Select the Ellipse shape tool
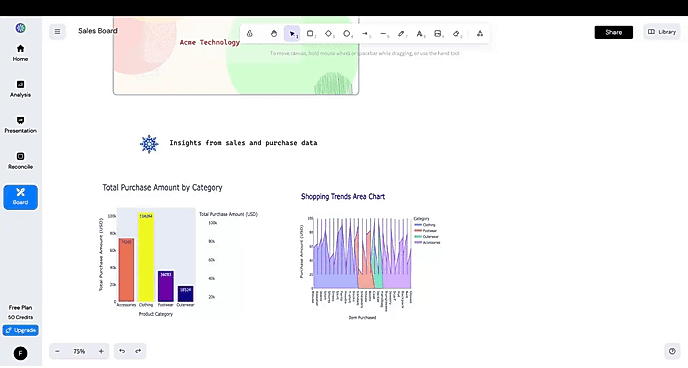 pyautogui.click(x=347, y=34)
